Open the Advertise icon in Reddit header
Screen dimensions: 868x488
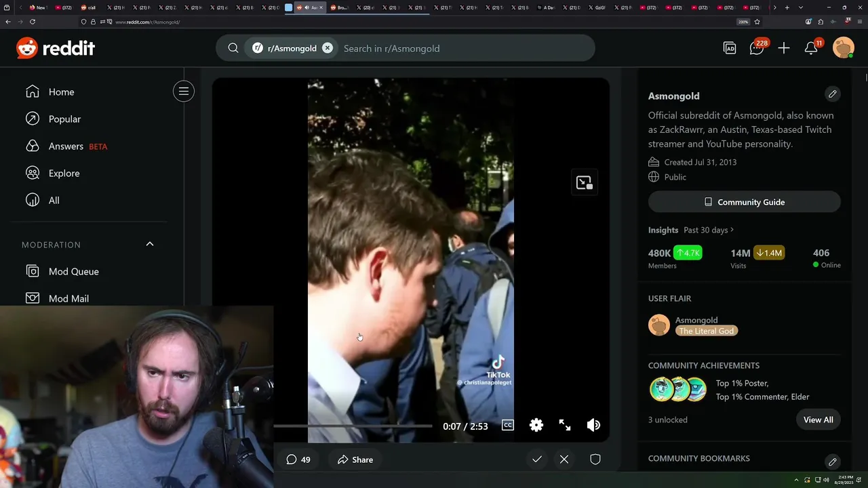730,48
